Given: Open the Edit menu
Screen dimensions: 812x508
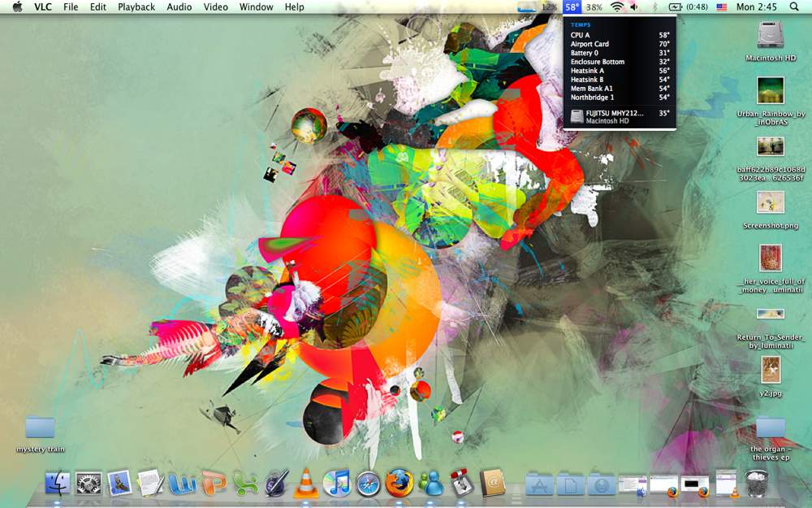Looking at the screenshot, I should coord(98,7).
